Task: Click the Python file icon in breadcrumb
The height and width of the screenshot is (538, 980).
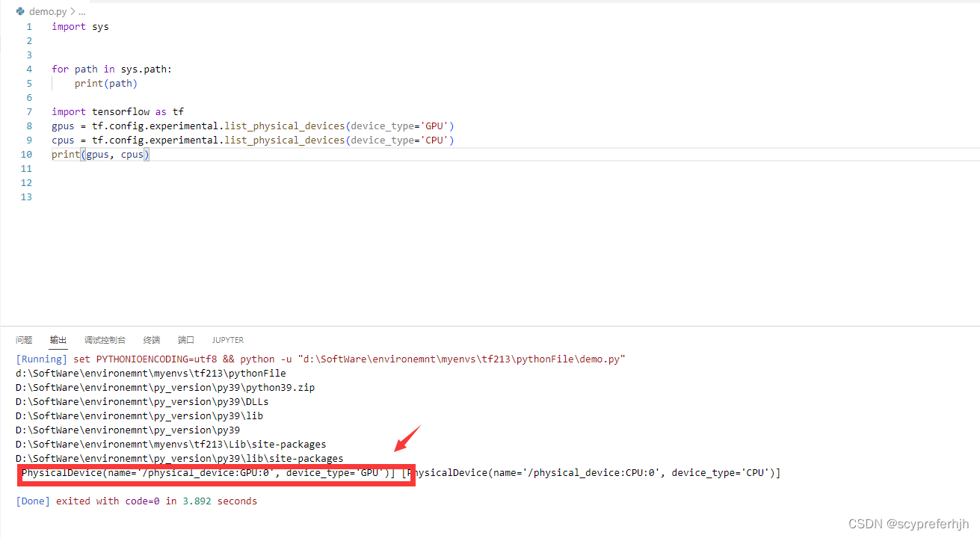Action: click(x=20, y=12)
